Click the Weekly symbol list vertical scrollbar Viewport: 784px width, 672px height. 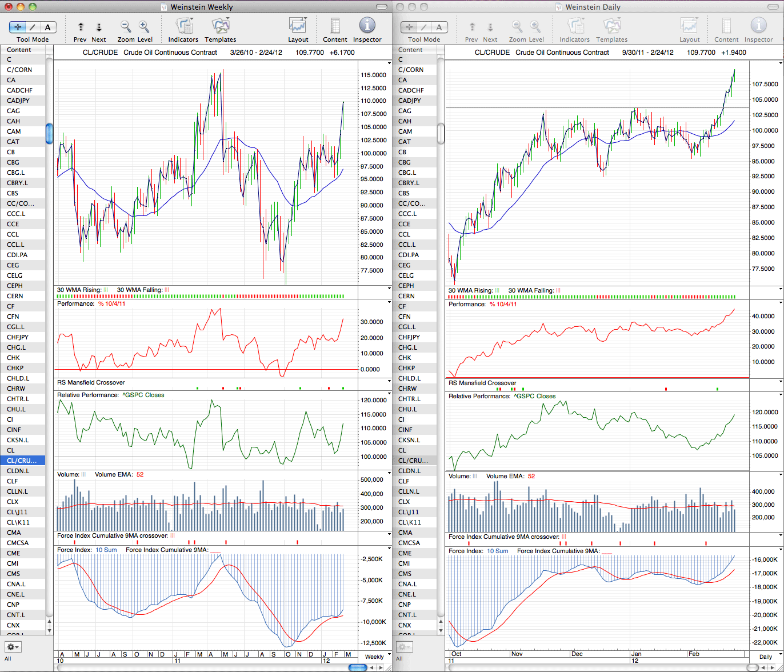tap(49, 133)
